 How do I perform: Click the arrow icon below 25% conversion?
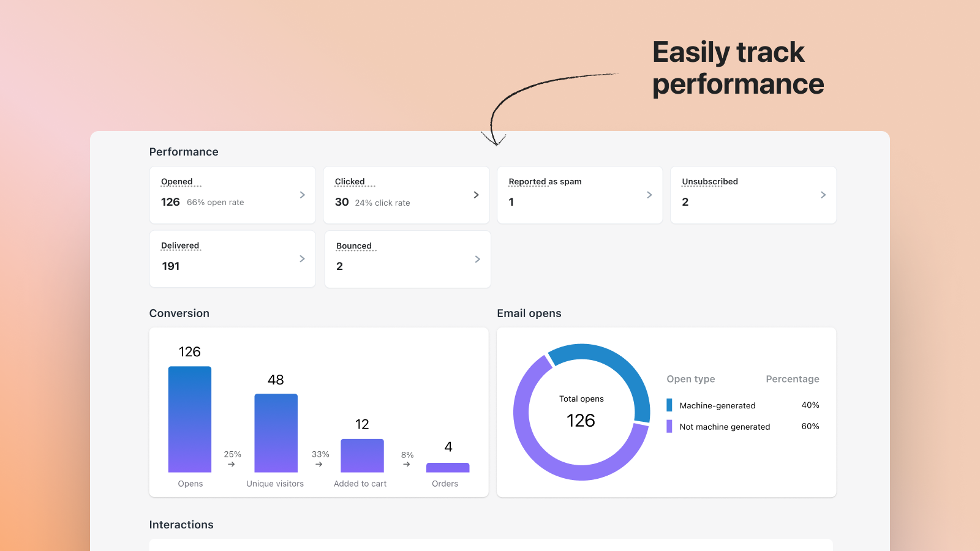[x=232, y=464]
